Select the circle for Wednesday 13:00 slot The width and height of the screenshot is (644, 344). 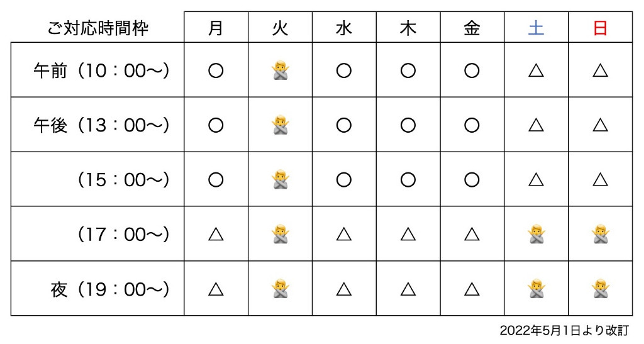click(x=344, y=125)
